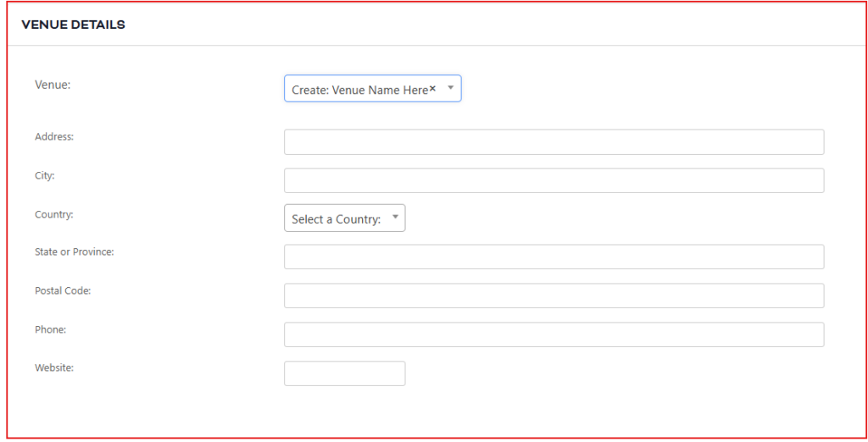Click into the City text box

point(554,180)
